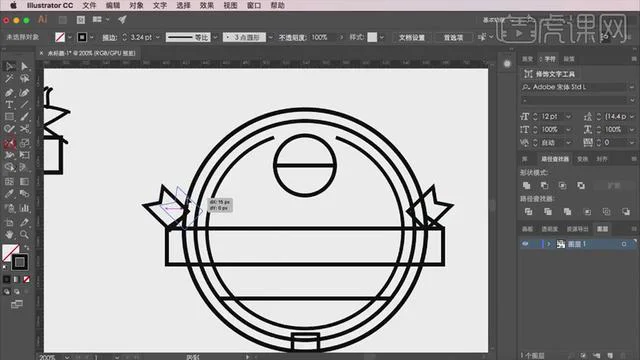The image size is (640, 360).
Task: Select the Pen tool
Action: 9,93
